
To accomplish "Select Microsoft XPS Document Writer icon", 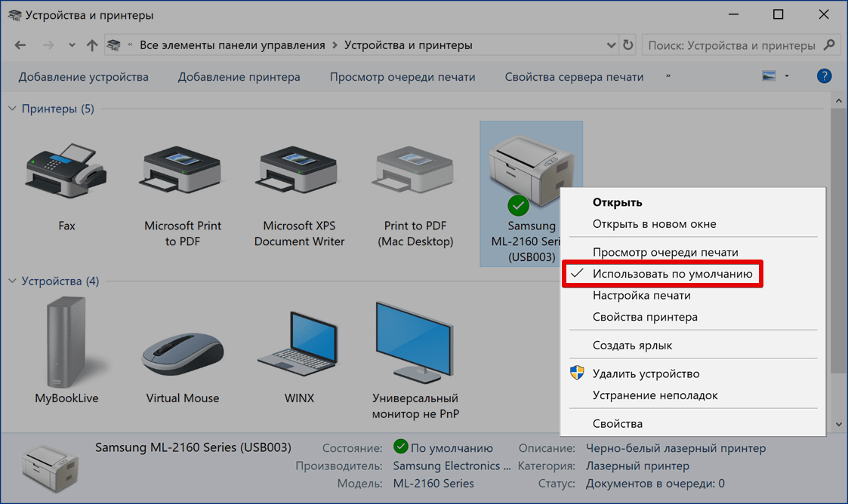I will tap(299, 172).
